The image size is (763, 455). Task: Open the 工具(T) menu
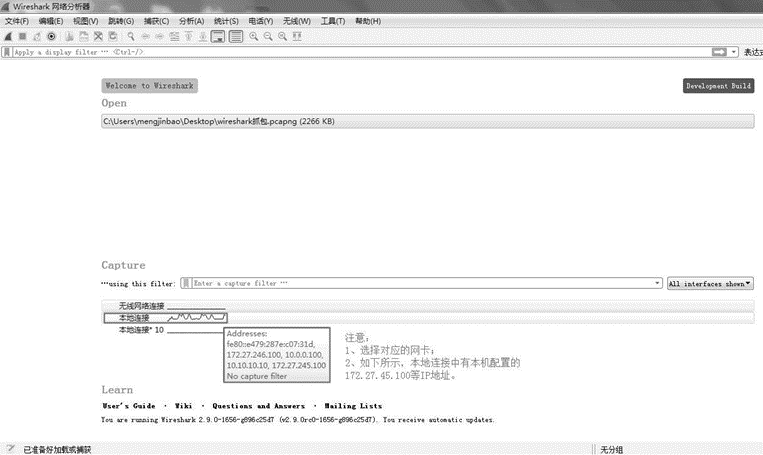(x=333, y=21)
